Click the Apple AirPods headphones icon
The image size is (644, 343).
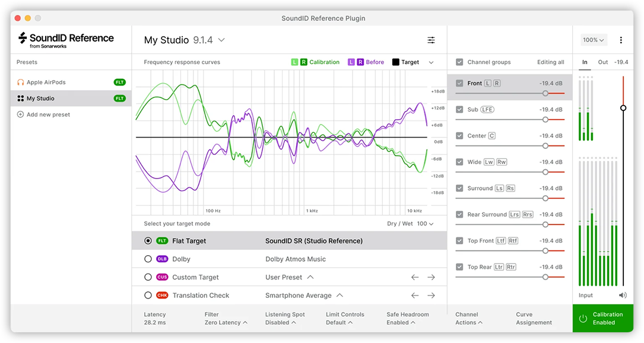coord(21,82)
